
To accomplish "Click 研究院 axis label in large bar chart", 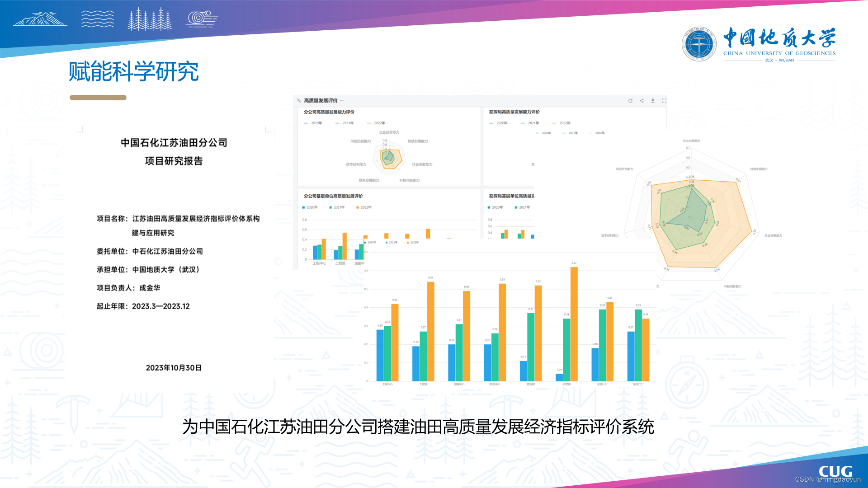I will (566, 385).
